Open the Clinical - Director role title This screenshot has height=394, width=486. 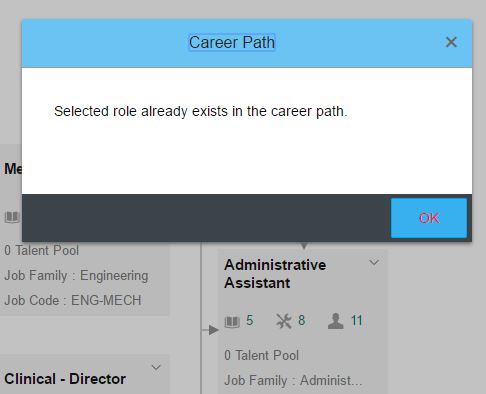(65, 379)
